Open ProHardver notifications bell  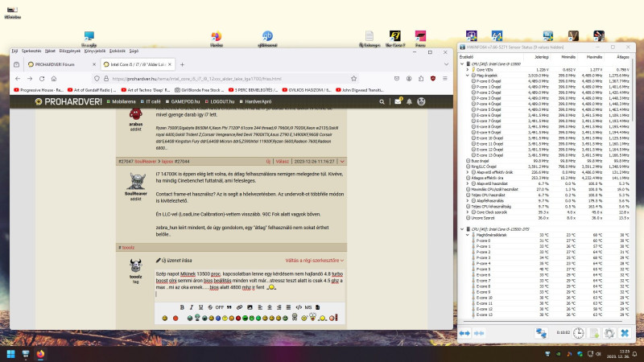410,102
